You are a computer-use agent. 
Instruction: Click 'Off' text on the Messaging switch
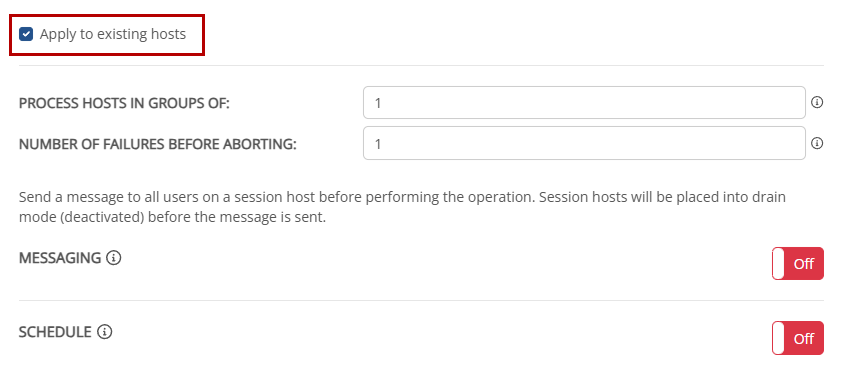[x=804, y=264]
